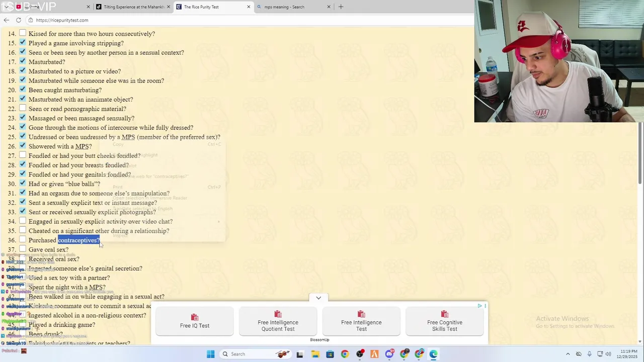The image size is (644, 362).
Task: Switch to Microsoft Edge on the taskbar
Action: point(434,354)
